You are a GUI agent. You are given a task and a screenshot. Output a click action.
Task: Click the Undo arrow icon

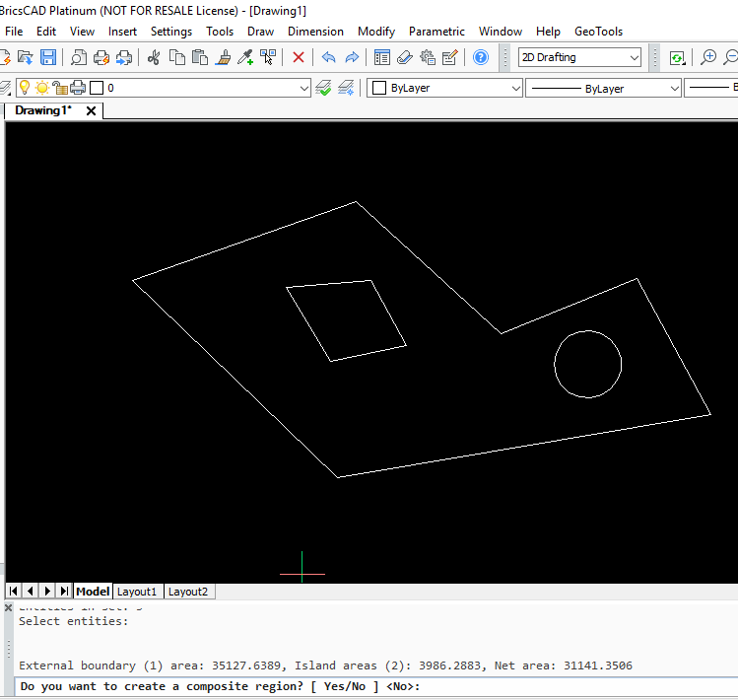click(x=328, y=57)
